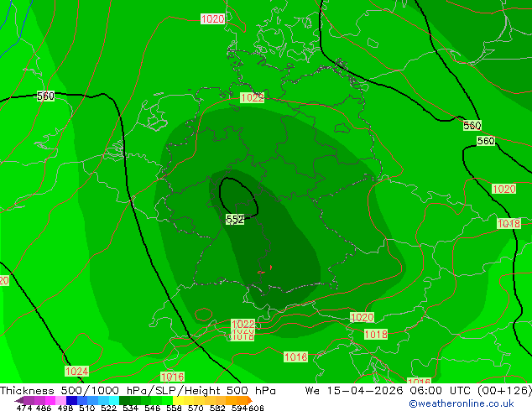Image resolution: width=532 pixels, height=411 pixels.
Task: Click legend value 522
Action: point(108,408)
